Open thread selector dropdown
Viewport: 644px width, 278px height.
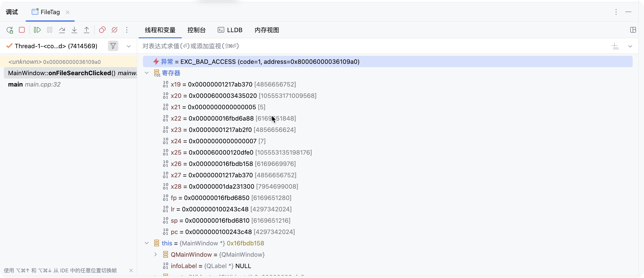point(129,46)
